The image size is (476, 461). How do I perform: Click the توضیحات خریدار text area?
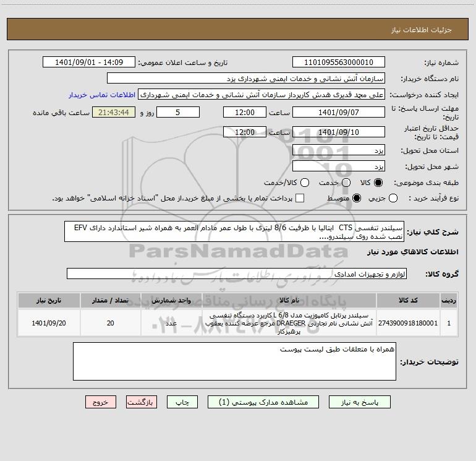(x=234, y=361)
